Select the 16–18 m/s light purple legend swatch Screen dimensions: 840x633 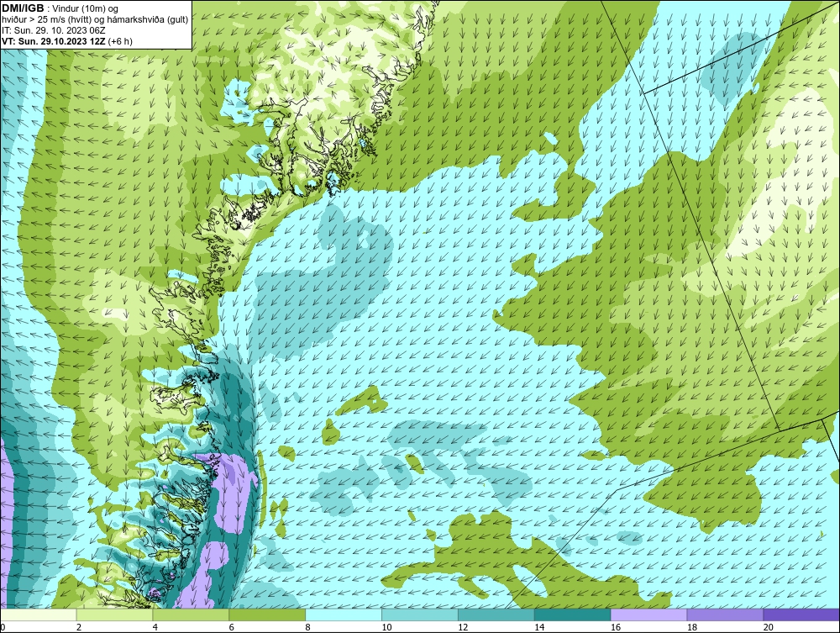click(x=648, y=615)
